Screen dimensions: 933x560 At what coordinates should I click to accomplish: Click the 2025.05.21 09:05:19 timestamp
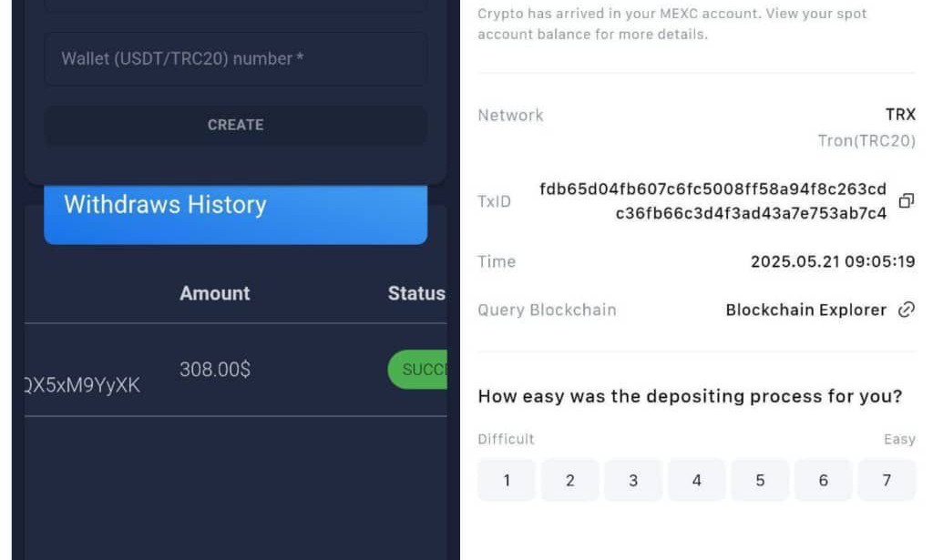coord(833,261)
